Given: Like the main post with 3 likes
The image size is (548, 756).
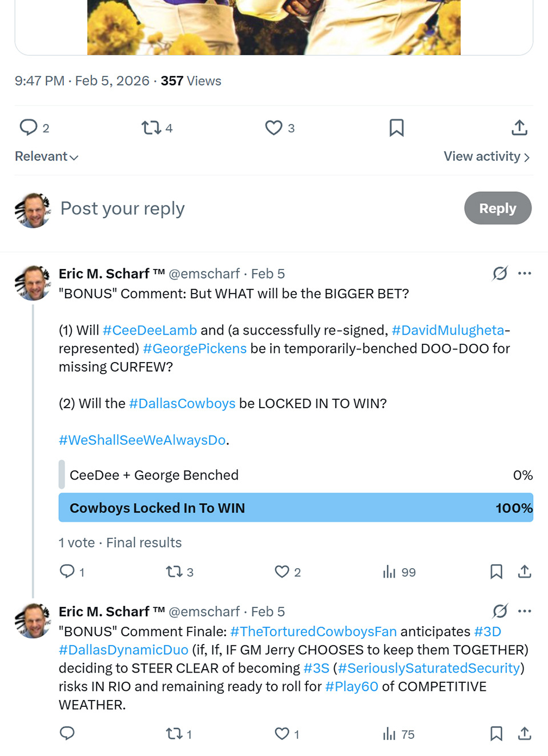Looking at the screenshot, I should [x=274, y=127].
